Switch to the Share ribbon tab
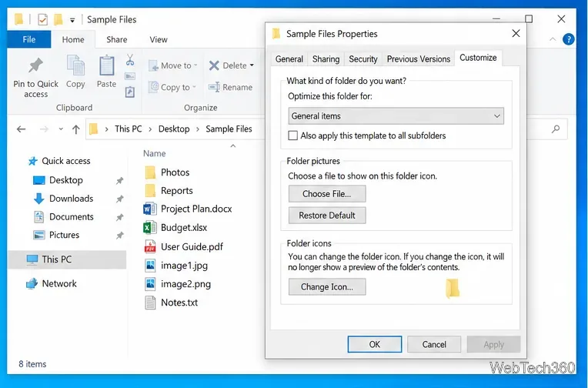588x388 pixels. pos(117,39)
